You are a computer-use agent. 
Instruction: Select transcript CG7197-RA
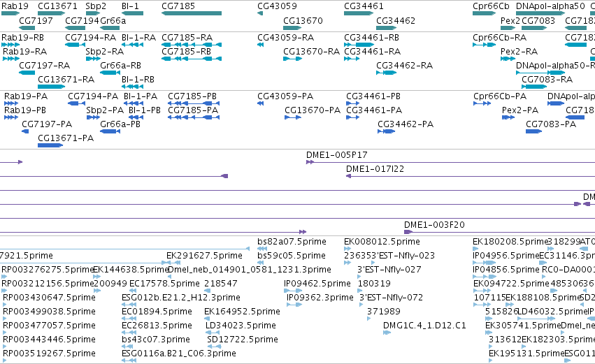(44, 66)
